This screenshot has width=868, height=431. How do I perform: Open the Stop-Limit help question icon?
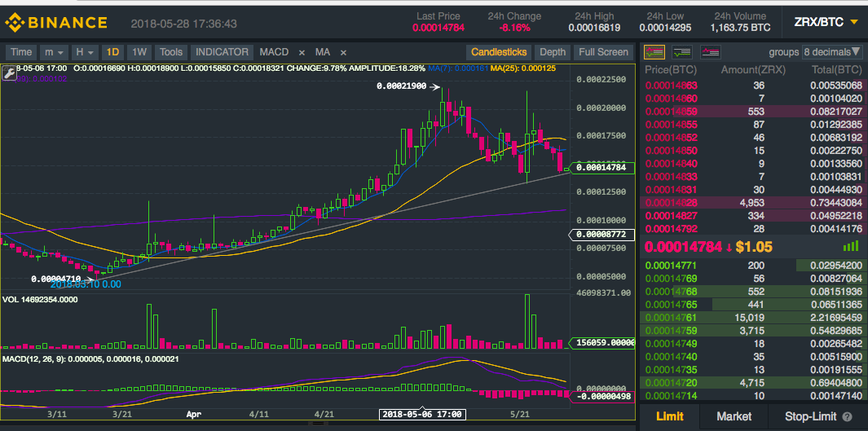click(847, 417)
